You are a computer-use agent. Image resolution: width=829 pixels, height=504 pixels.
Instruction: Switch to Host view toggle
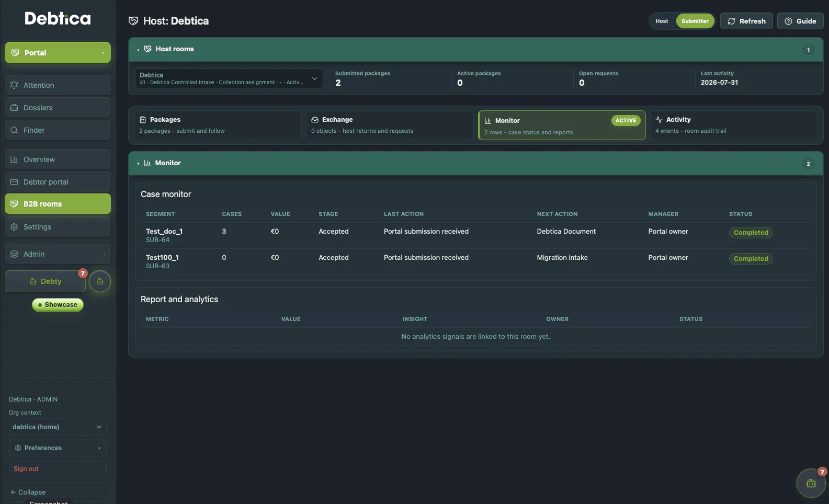tap(662, 21)
